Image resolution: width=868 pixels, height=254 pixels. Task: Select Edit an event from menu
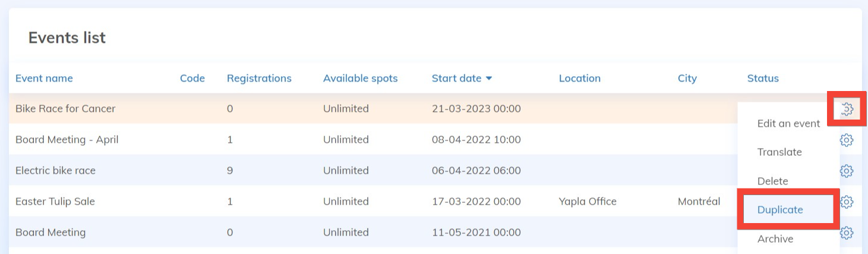788,124
